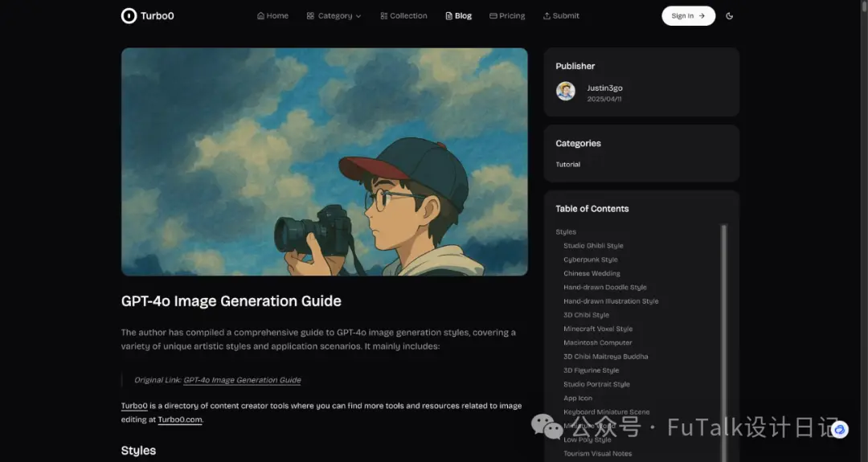The image size is (868, 462).
Task: Click the Publisher heading
Action: [575, 66]
